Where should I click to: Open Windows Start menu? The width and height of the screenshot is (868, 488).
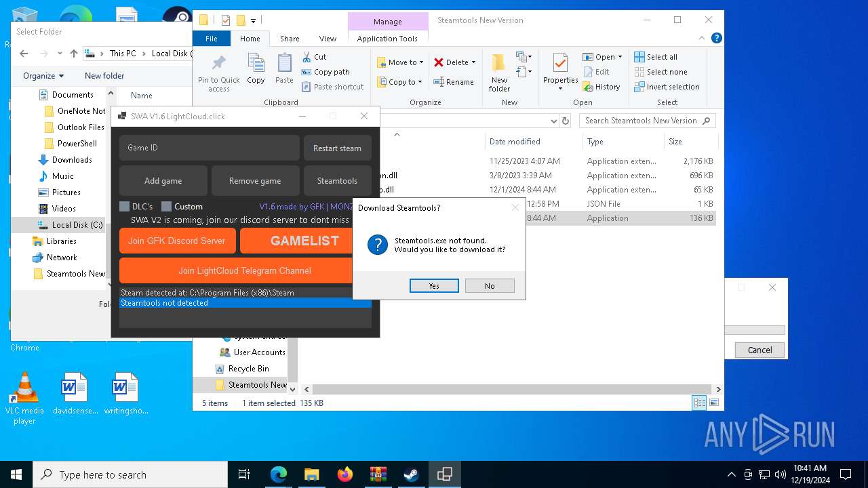(x=16, y=474)
